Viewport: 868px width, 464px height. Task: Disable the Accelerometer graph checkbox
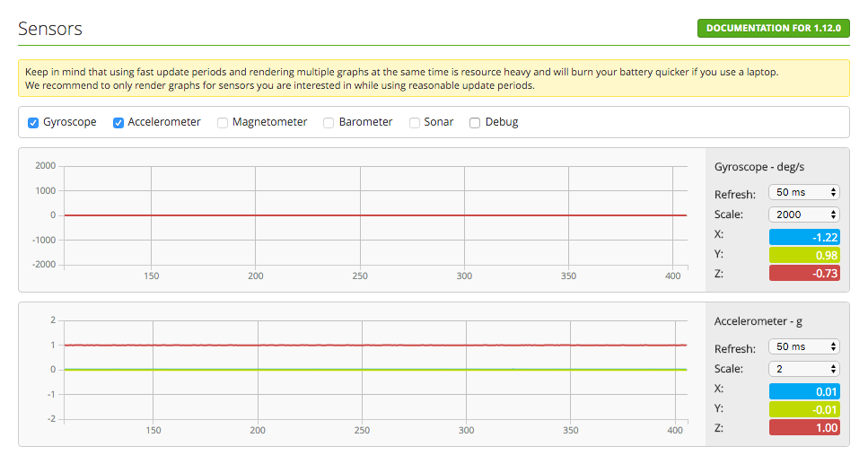[118, 122]
